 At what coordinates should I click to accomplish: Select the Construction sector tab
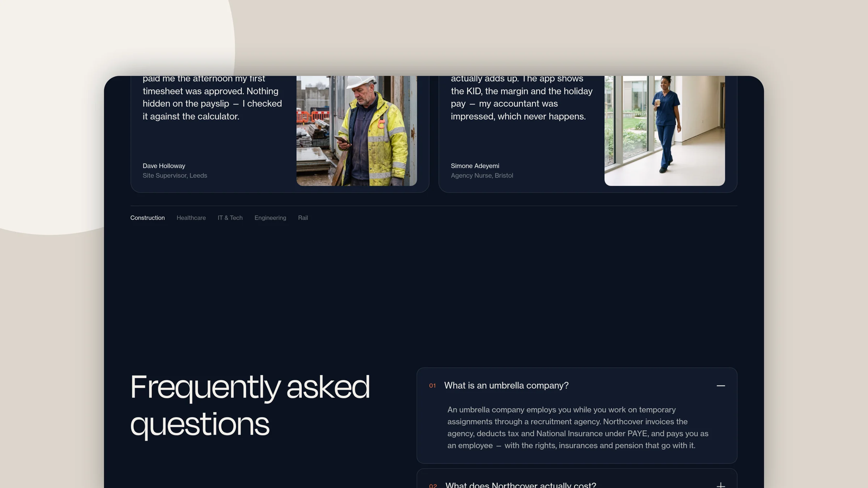click(148, 218)
